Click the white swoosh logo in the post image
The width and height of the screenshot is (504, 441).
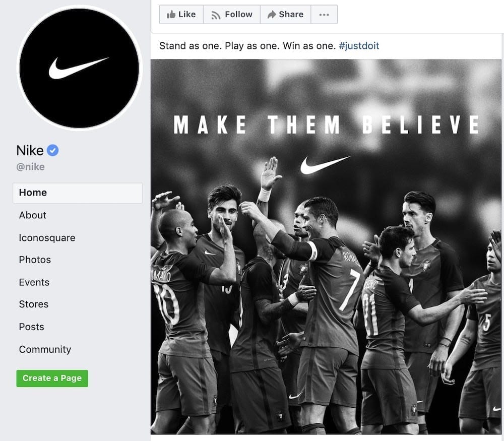[325, 165]
